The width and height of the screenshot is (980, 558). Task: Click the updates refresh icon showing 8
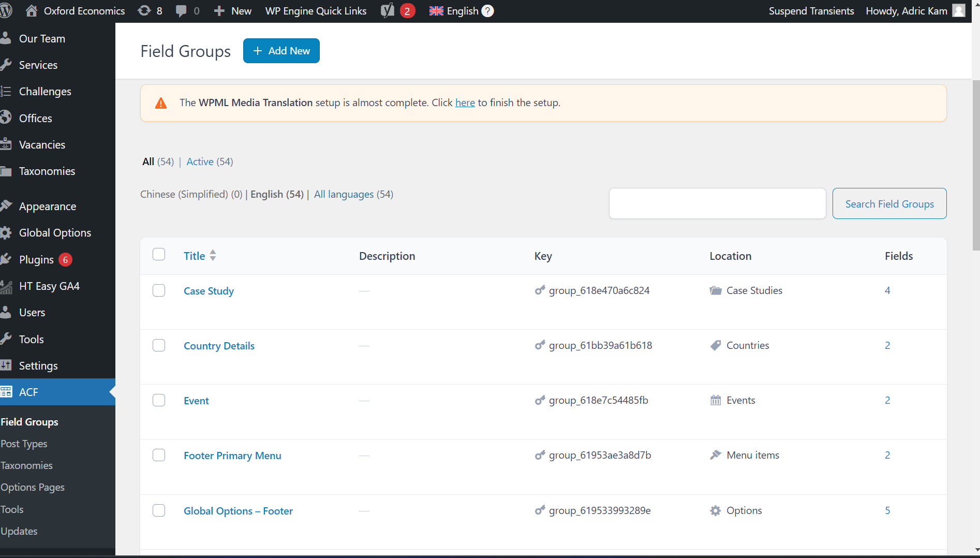coord(144,11)
